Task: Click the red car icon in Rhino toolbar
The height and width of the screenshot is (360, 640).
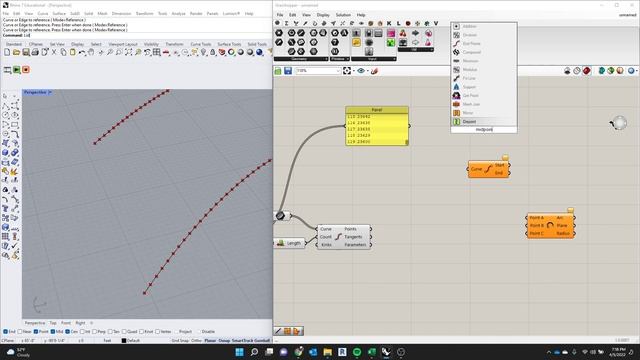Action: (166, 52)
